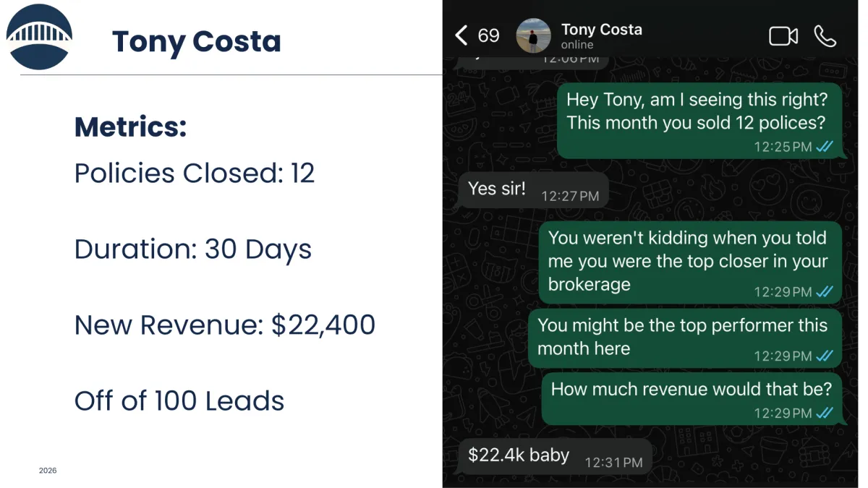Tap the back chevron in chat header
Screen dimensions: 868x488
pos(461,35)
